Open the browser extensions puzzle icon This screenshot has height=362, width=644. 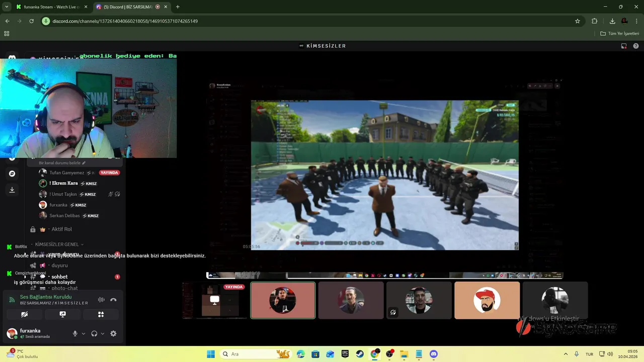pyautogui.click(x=594, y=21)
